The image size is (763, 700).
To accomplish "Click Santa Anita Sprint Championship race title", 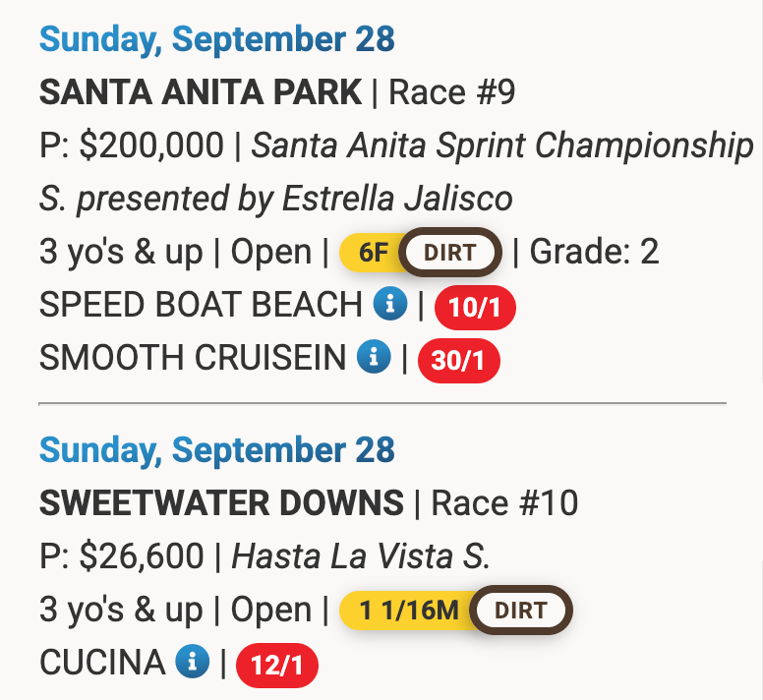I will tap(501, 146).
